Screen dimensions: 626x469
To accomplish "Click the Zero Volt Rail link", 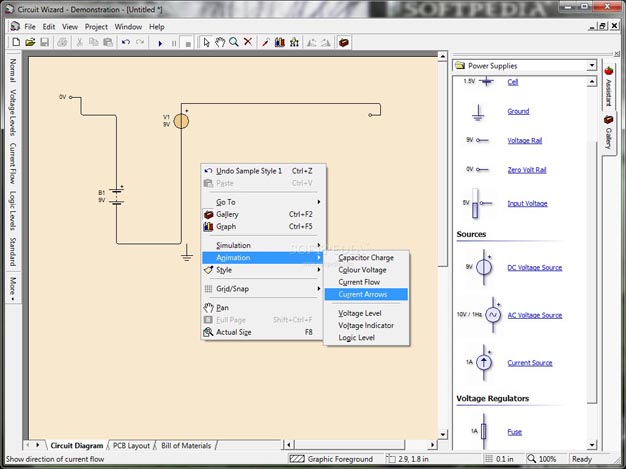I will (527, 170).
